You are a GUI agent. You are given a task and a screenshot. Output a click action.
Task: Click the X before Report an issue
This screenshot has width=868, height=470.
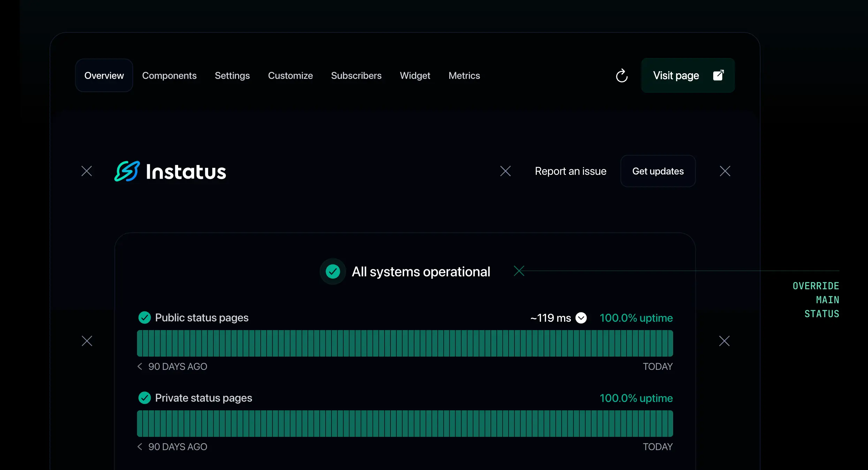pyautogui.click(x=505, y=171)
